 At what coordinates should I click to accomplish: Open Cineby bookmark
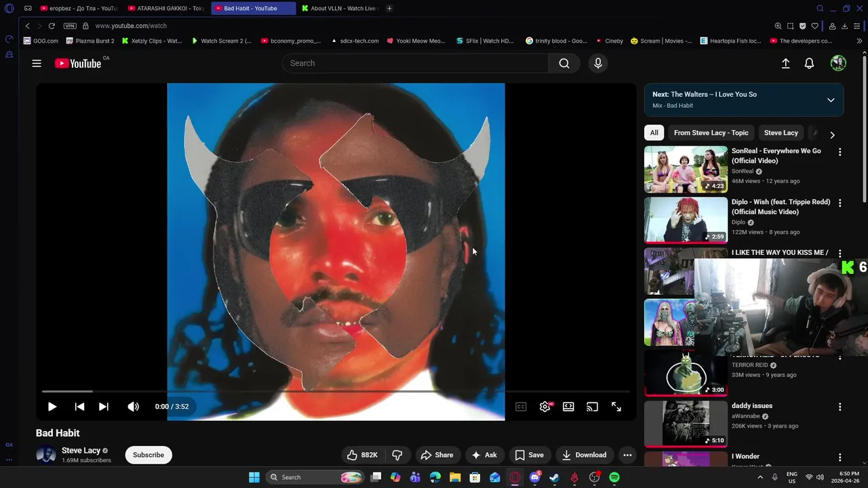coord(609,41)
